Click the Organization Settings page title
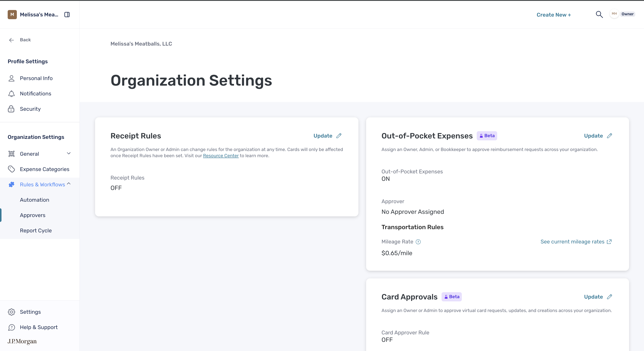644x351 pixels. point(191,81)
